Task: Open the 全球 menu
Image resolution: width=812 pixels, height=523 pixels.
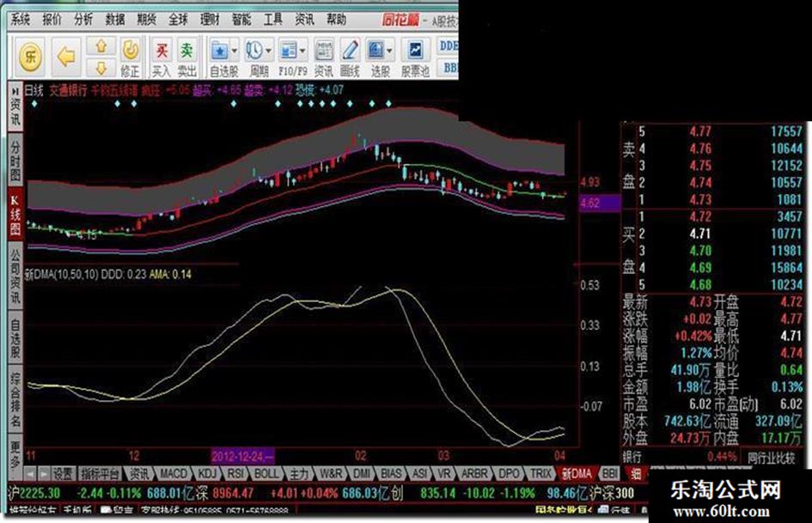Action: pos(178,20)
